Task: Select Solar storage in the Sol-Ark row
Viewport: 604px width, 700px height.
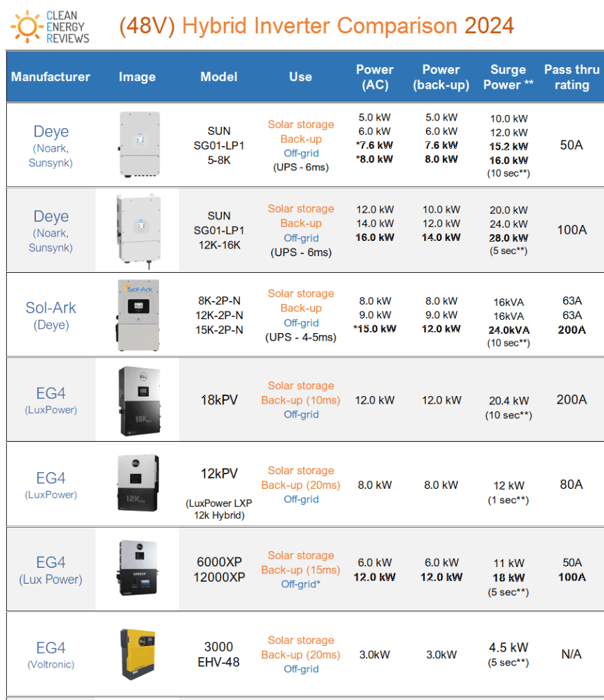Action: click(x=301, y=293)
